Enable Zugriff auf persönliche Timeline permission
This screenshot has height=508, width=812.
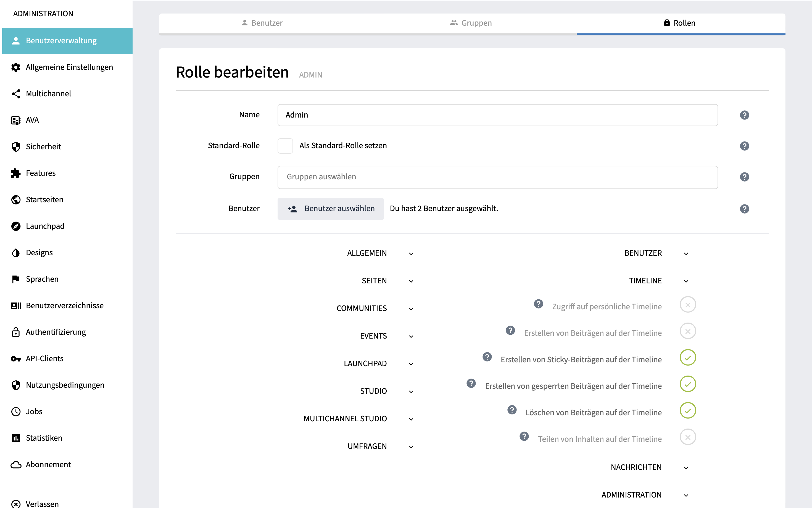click(688, 305)
